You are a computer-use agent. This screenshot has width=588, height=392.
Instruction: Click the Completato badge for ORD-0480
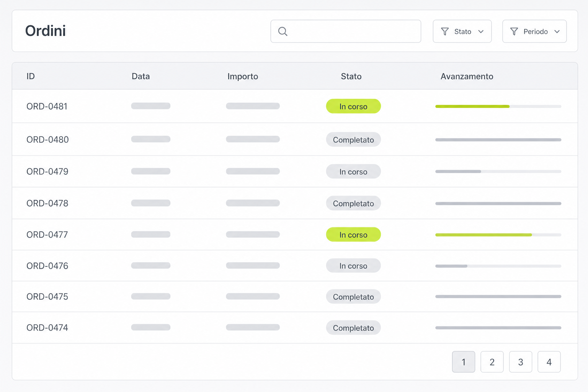coord(353,140)
